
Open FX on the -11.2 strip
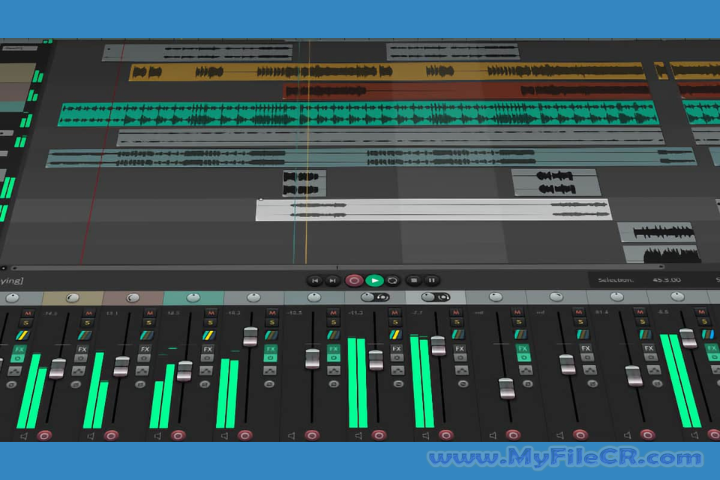click(x=397, y=349)
